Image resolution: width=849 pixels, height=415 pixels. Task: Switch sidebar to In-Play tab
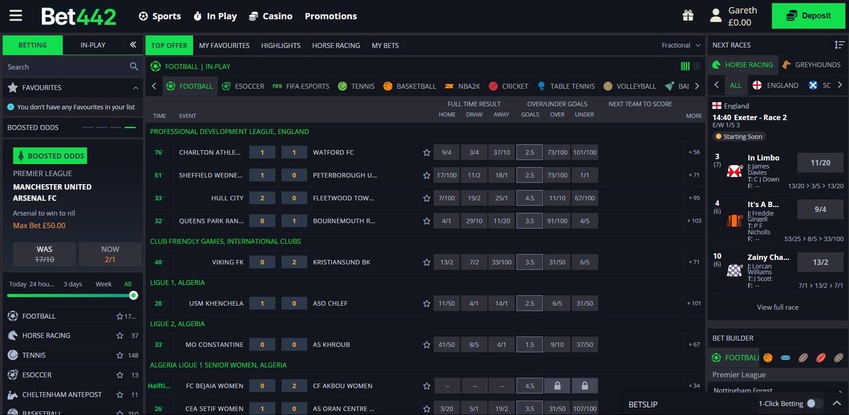pyautogui.click(x=93, y=45)
